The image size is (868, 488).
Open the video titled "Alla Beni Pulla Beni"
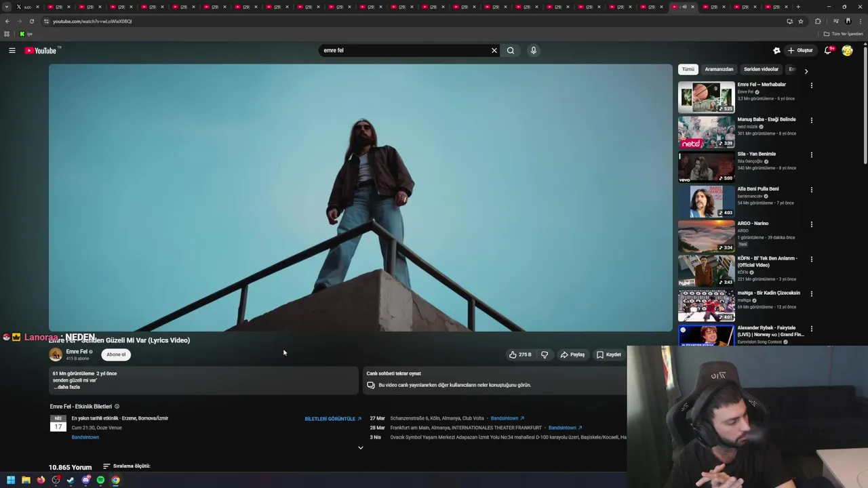(758, 189)
